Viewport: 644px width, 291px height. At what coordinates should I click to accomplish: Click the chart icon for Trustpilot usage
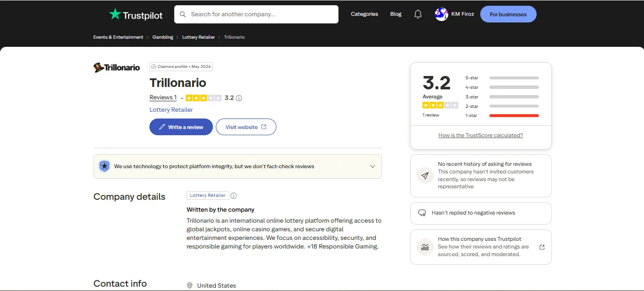point(425,247)
